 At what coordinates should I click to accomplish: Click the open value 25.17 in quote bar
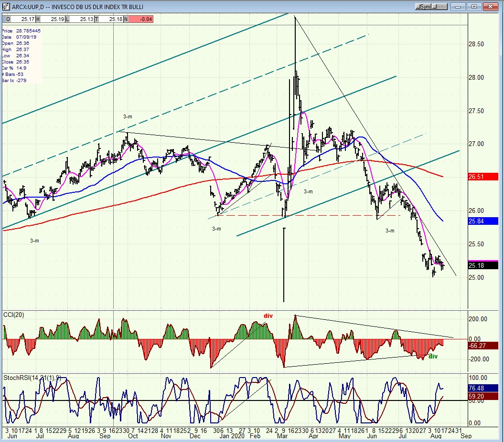[23, 19]
